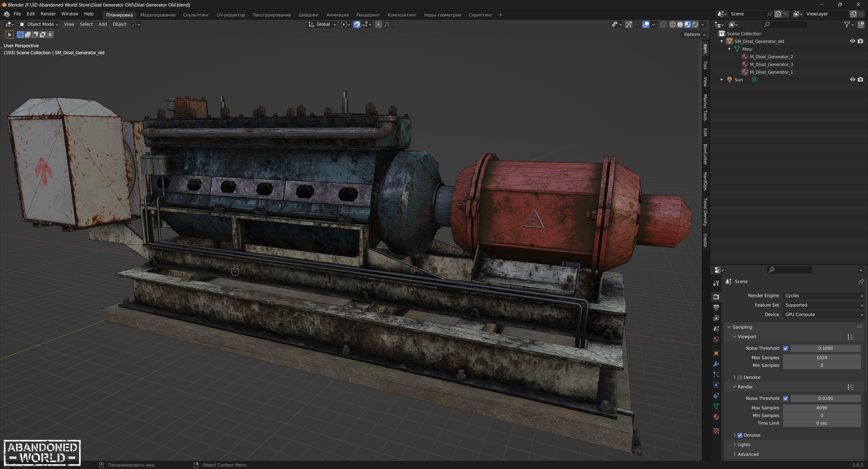Switch viewport to Solid shading
Image resolution: width=868 pixels, height=469 pixels.
(x=680, y=25)
